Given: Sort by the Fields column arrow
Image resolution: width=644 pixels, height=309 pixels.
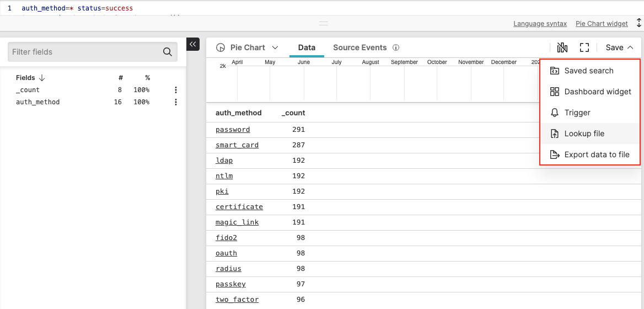Looking at the screenshot, I should (42, 78).
